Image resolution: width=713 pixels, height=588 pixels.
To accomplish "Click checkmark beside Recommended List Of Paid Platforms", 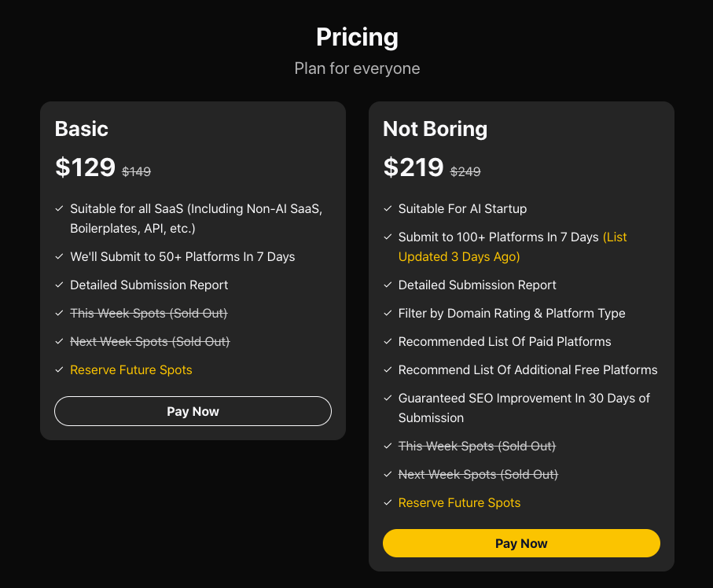I will (388, 342).
